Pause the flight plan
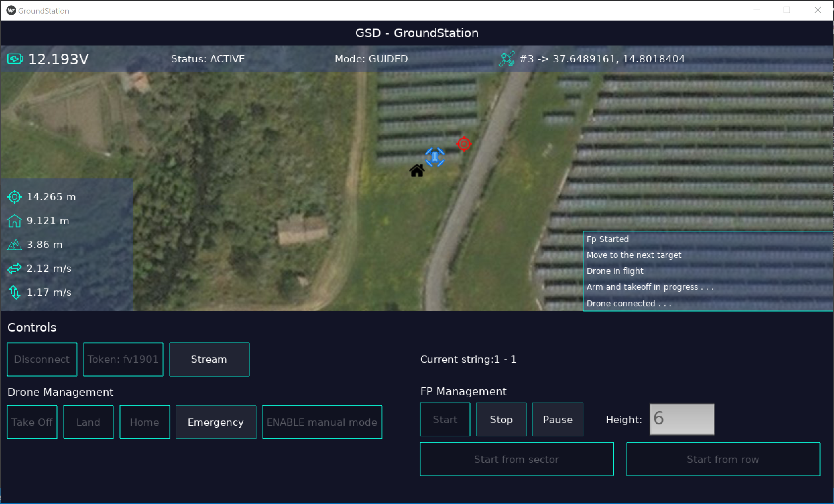Image resolution: width=834 pixels, height=504 pixels. click(558, 419)
